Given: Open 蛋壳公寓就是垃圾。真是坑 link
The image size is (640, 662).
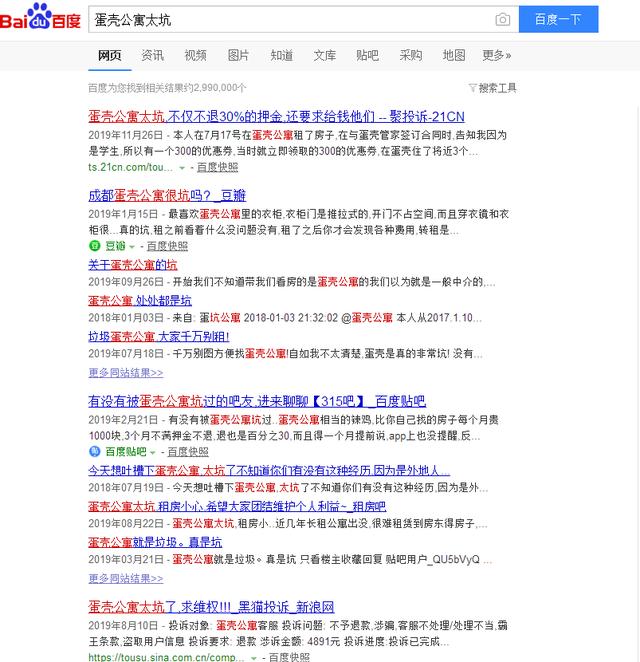Looking at the screenshot, I should click(x=155, y=543).
